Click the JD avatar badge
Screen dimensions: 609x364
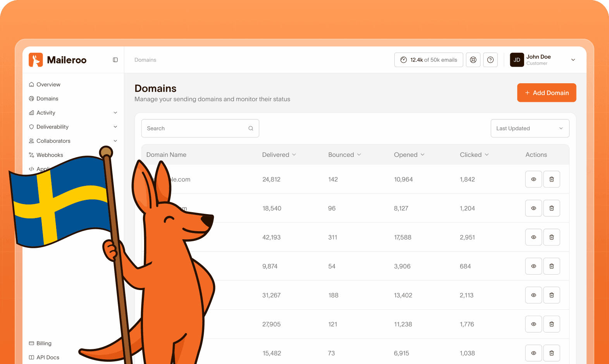pyautogui.click(x=517, y=60)
